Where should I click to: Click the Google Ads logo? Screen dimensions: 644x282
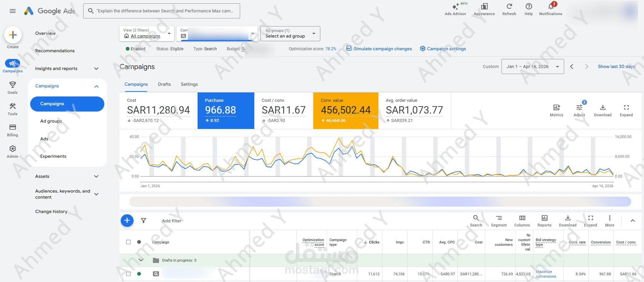[x=50, y=11]
